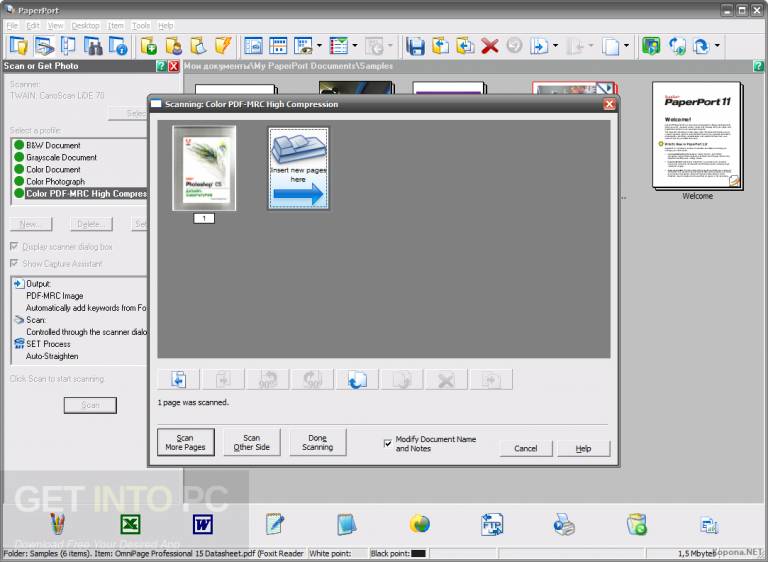Click Done Scanning button
The image size is (768, 562).
coord(317,442)
